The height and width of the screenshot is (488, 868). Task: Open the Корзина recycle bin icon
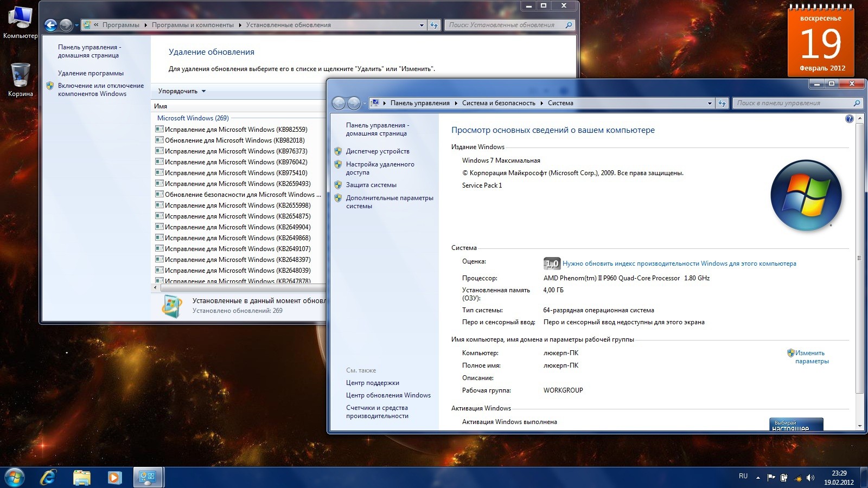(20, 80)
